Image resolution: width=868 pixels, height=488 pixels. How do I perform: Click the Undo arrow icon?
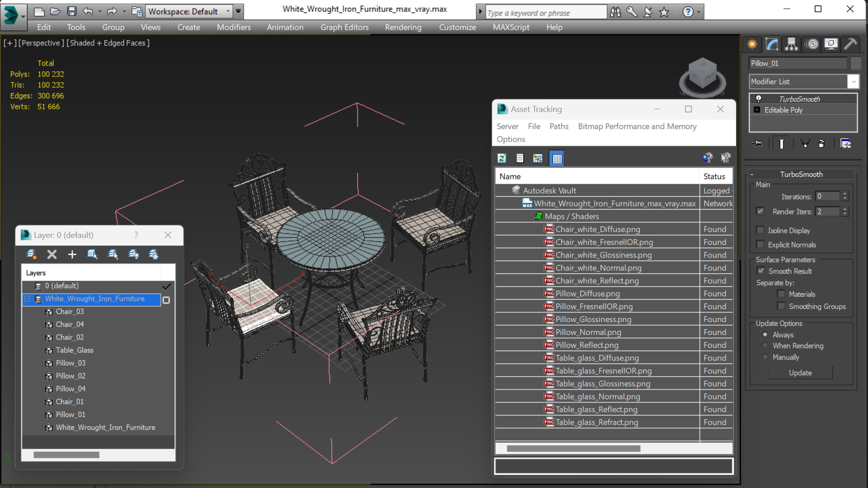click(x=88, y=11)
